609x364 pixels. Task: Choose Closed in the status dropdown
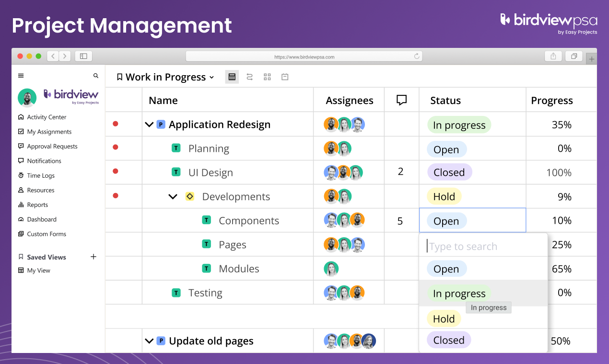click(449, 340)
